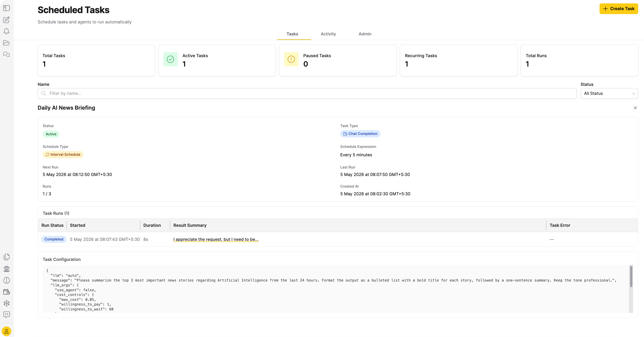Open the folder icon in sidebar
This screenshot has height=337, width=644.
(7, 43)
